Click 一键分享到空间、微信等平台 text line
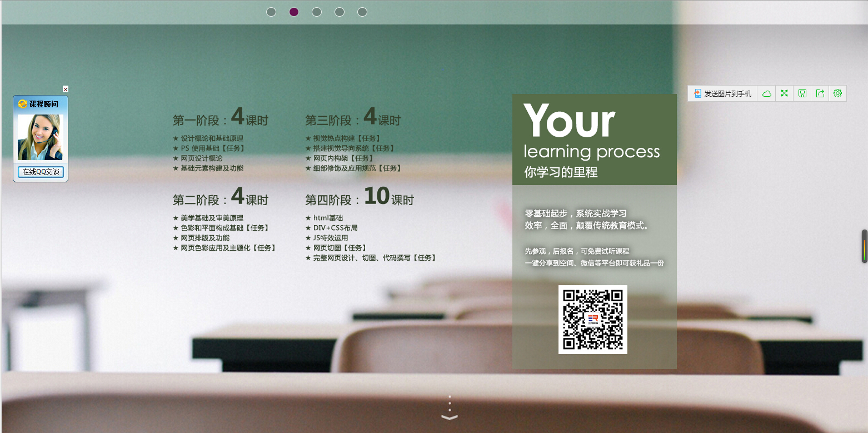This screenshot has width=868, height=433. pos(594,263)
